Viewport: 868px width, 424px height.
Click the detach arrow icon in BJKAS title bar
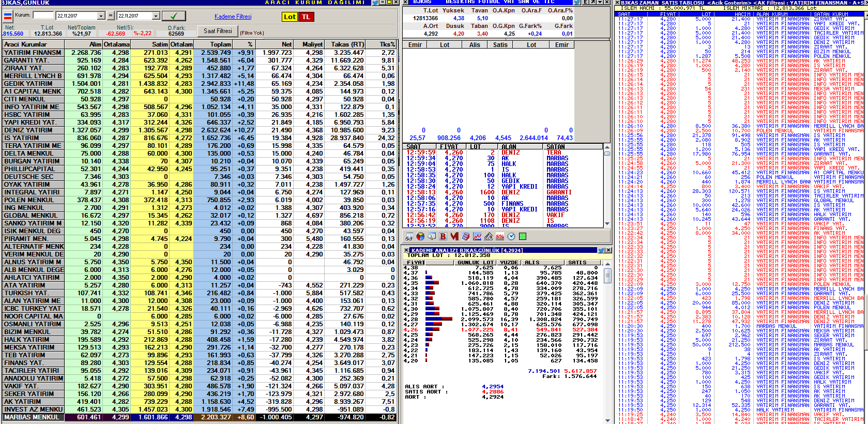click(x=593, y=3)
